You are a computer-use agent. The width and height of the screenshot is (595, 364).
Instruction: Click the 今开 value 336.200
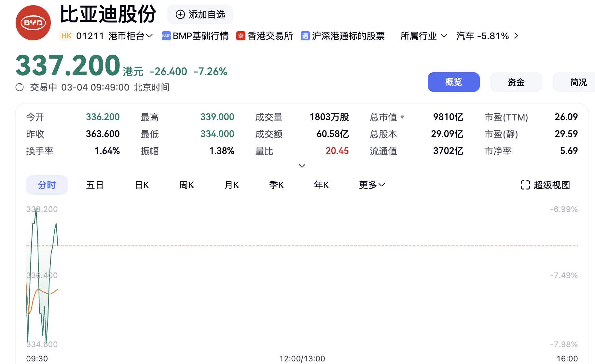tap(103, 117)
